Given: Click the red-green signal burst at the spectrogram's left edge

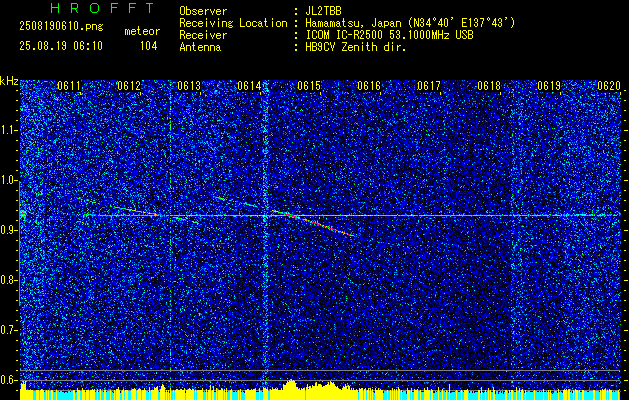Looking at the screenshot, I should tap(23, 214).
